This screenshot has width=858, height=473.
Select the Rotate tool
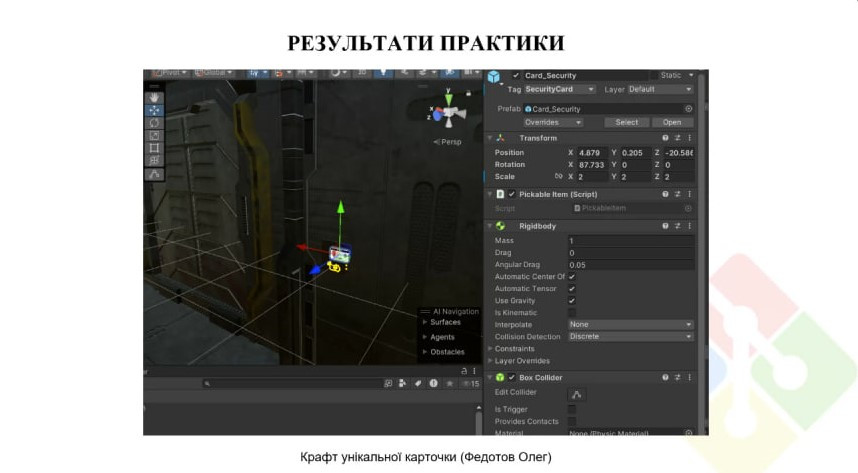coord(154,123)
